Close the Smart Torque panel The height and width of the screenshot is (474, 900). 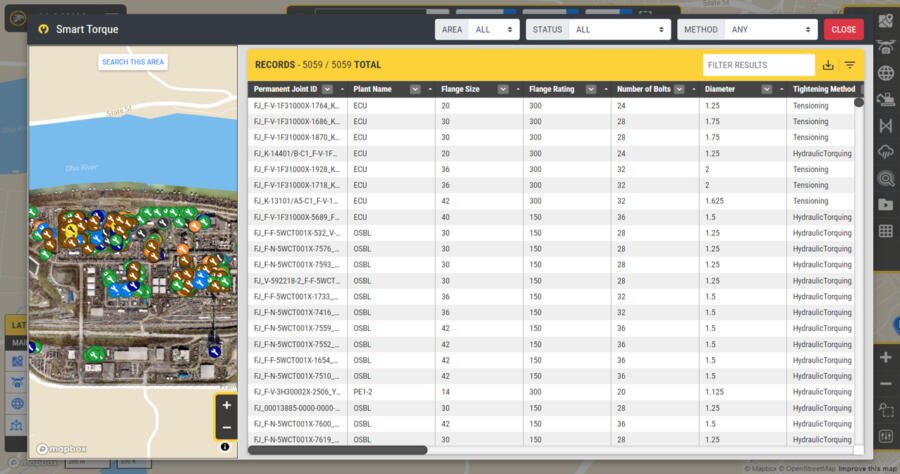[843, 30]
